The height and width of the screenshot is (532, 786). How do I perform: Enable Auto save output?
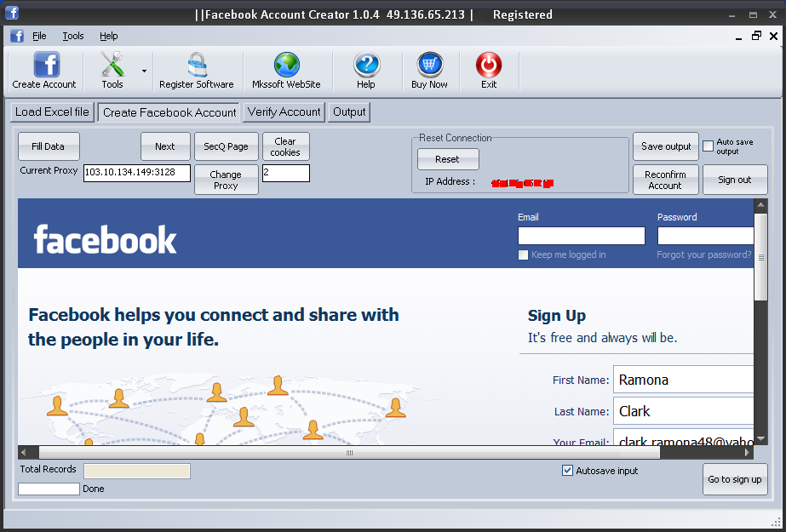(x=708, y=146)
